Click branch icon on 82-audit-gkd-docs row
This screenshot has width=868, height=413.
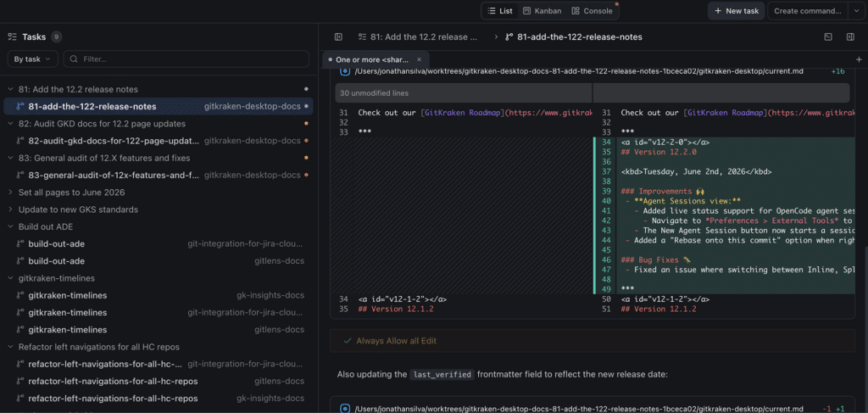click(20, 141)
